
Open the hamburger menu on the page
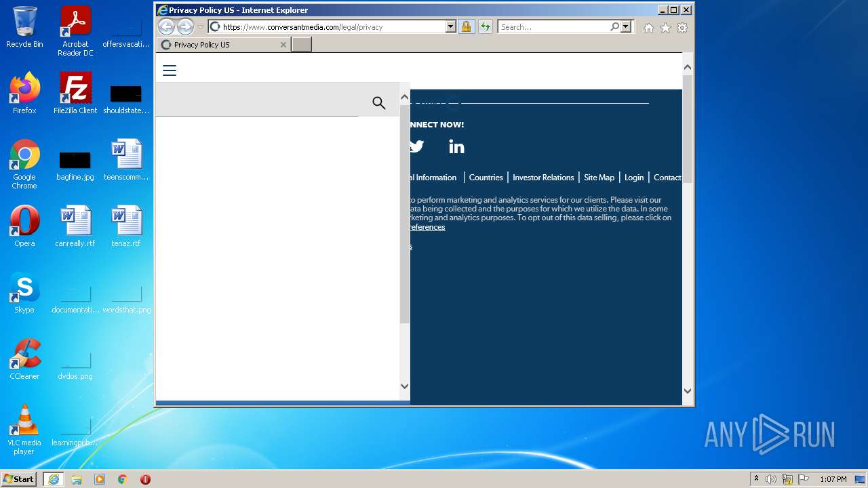pos(170,70)
